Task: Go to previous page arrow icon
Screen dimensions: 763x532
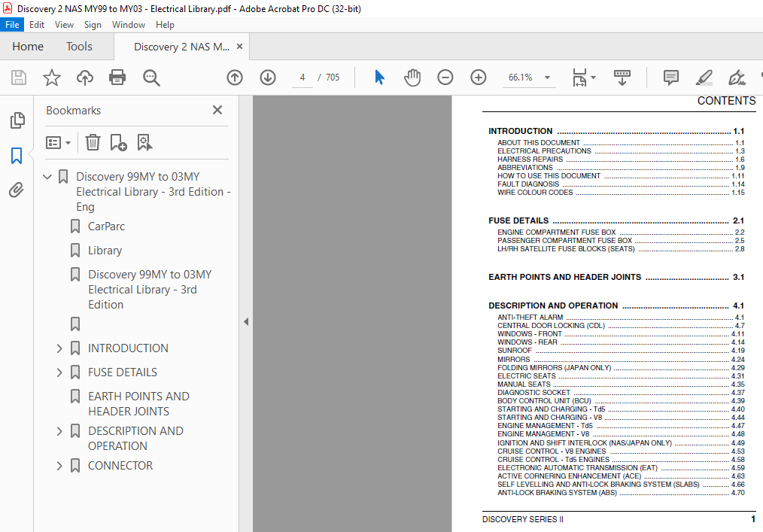Action: pyautogui.click(x=235, y=78)
